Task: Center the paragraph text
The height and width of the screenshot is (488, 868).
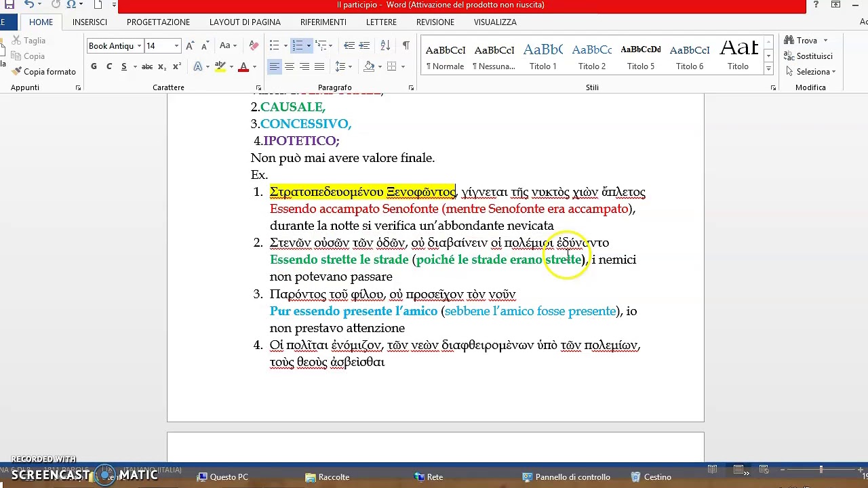Action: pyautogui.click(x=289, y=66)
